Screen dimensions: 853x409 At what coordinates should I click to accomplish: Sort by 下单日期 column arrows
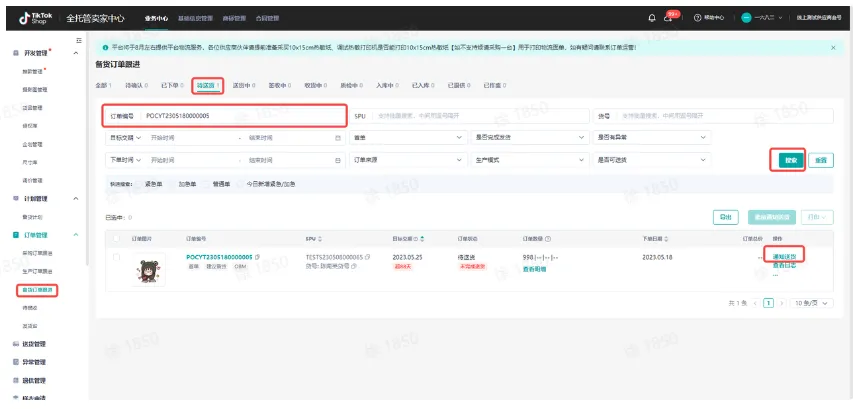pyautogui.click(x=667, y=239)
